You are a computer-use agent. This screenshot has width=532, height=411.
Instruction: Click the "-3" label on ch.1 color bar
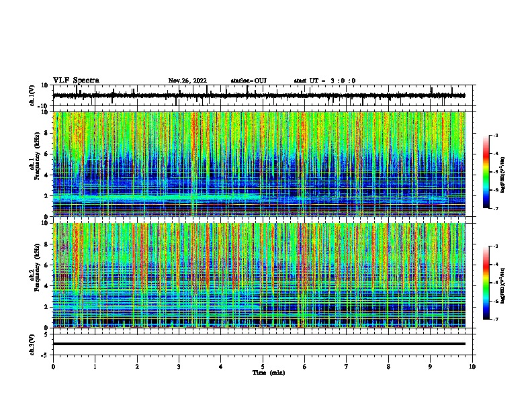coord(495,135)
